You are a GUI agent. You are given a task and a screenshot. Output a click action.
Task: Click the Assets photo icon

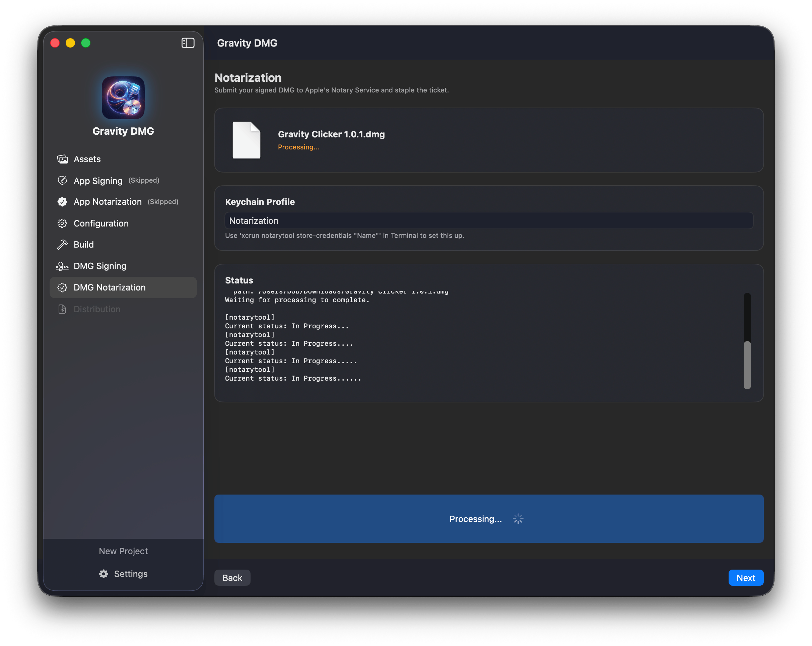[62, 159]
